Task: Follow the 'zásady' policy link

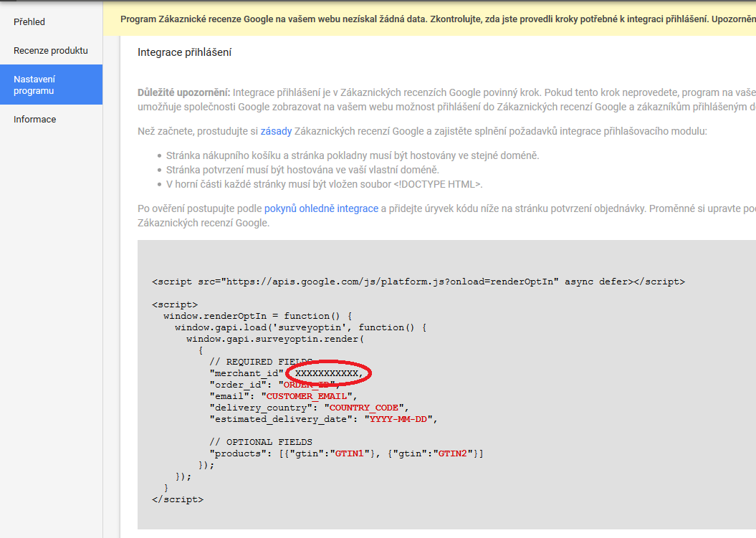Action: point(276,131)
